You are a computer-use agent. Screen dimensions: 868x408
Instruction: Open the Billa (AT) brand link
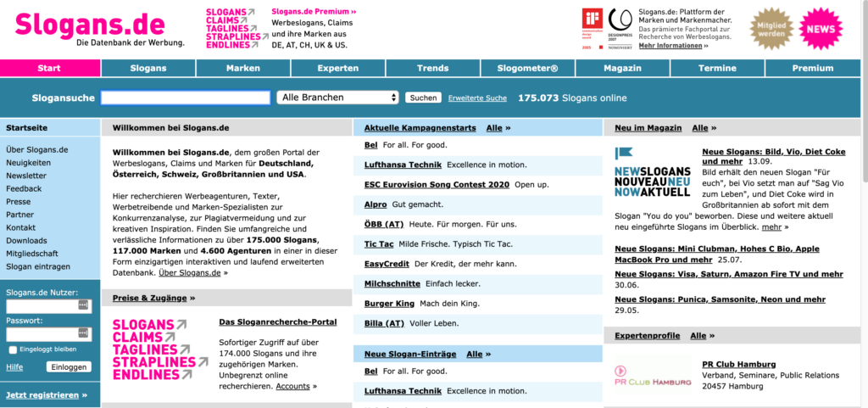point(384,323)
